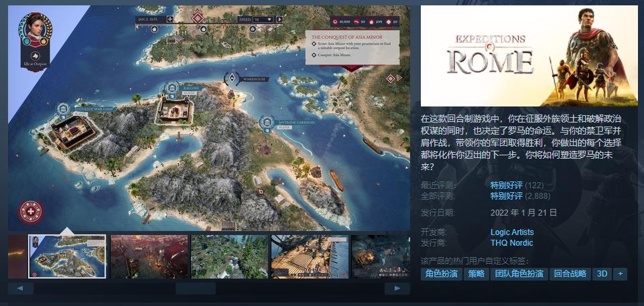
Task: Select the green forest village thumbnail
Action: tap(230, 256)
